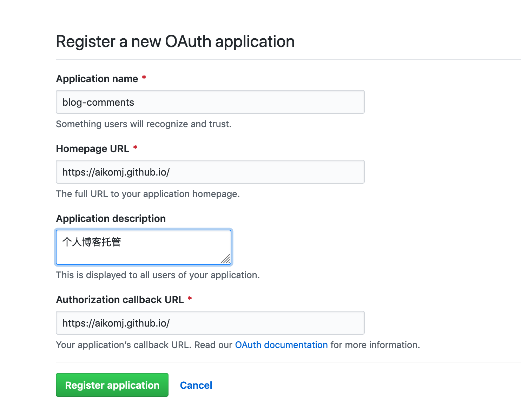Image resolution: width=521 pixels, height=420 pixels.
Task: Submit with the Register application button
Action: pos(112,385)
